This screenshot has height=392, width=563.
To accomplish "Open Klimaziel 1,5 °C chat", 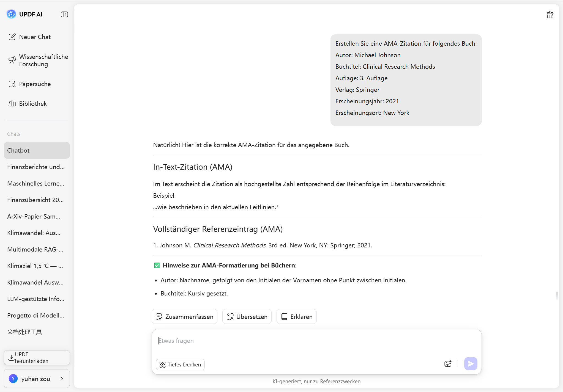I will (35, 266).
